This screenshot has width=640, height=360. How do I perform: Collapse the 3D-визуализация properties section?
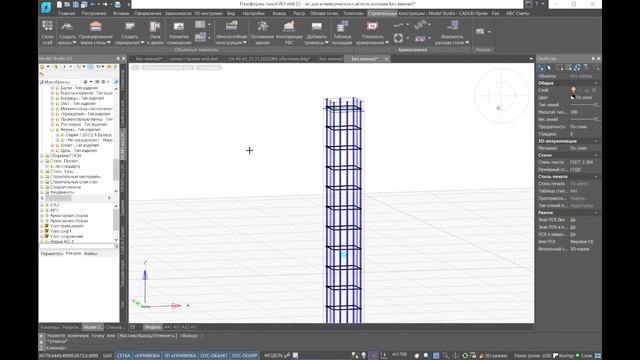coord(596,141)
